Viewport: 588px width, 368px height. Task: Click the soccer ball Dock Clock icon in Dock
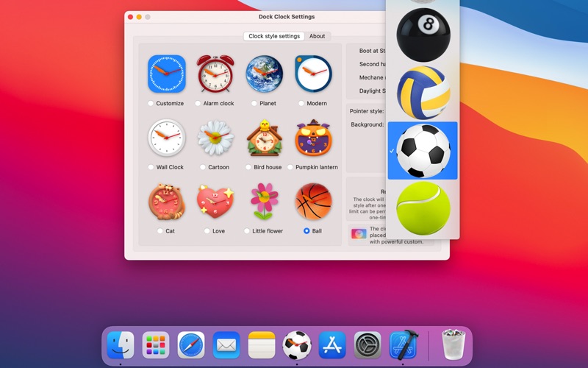point(297,345)
